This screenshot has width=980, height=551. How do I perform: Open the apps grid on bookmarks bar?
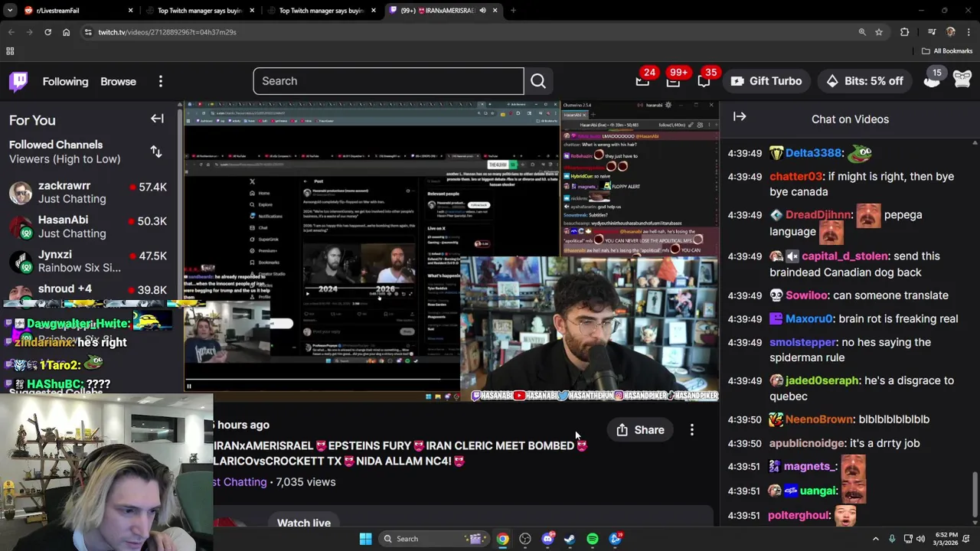(x=10, y=51)
